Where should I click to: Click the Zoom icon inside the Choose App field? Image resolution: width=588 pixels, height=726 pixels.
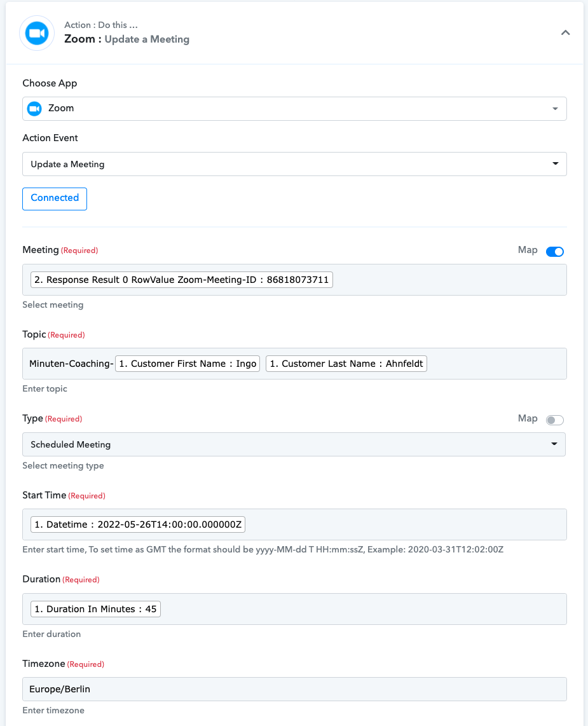click(35, 109)
